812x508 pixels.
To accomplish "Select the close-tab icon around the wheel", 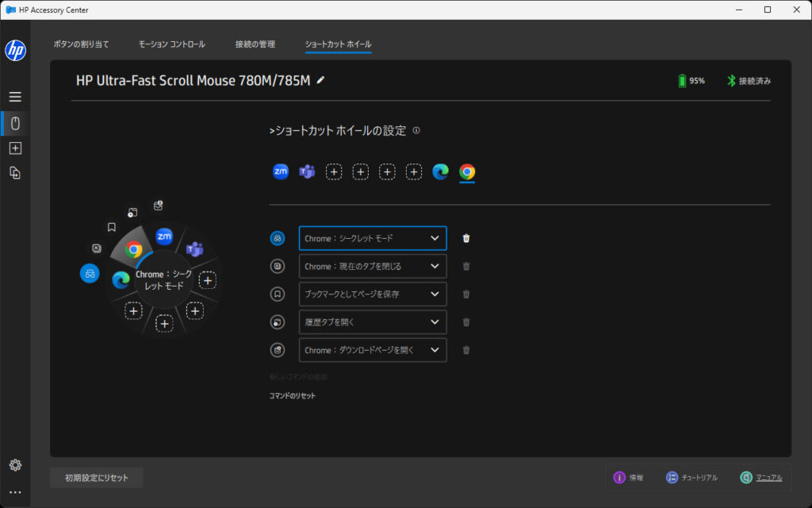I will coord(96,248).
